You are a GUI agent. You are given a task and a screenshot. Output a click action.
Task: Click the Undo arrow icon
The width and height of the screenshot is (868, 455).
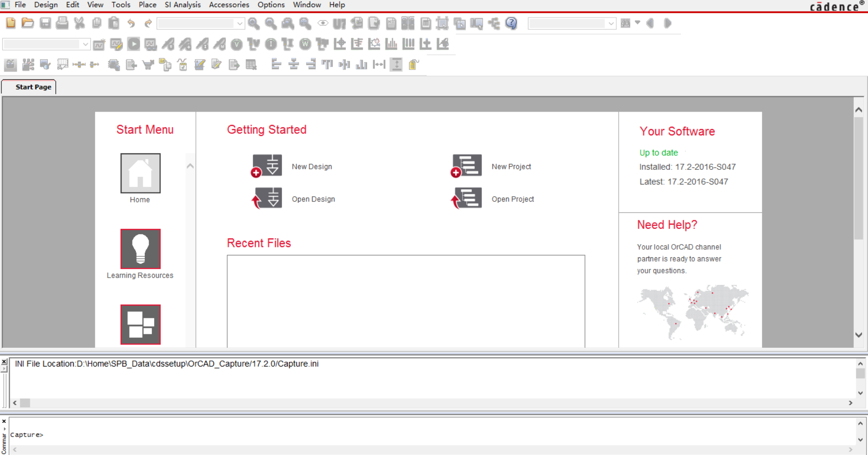[x=131, y=23]
